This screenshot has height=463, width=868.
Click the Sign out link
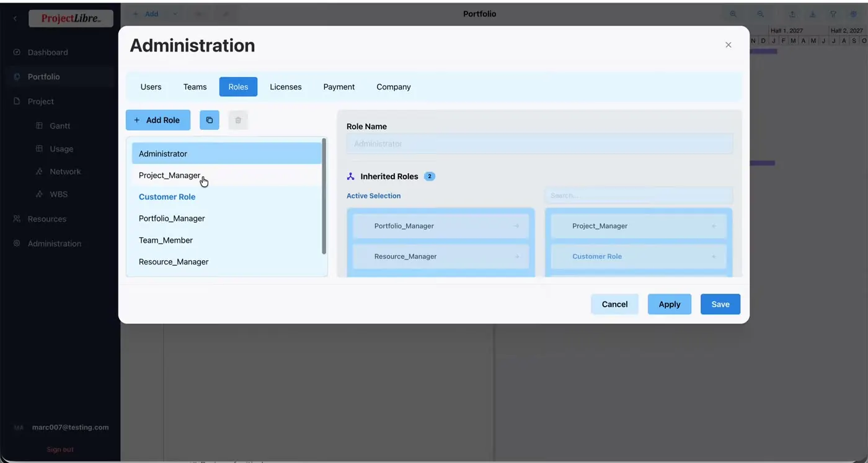60,449
